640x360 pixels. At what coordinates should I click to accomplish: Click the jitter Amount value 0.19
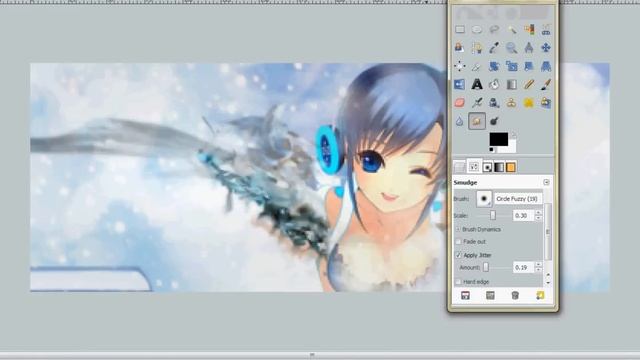pos(523,268)
